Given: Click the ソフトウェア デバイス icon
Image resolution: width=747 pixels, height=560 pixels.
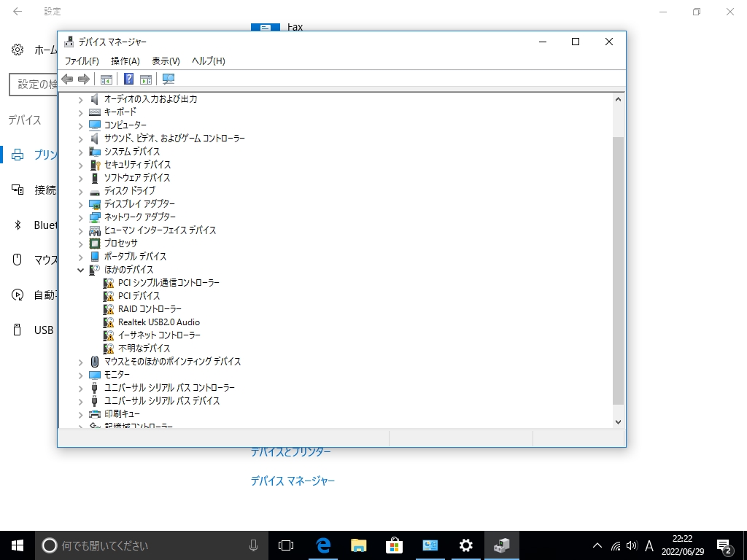Looking at the screenshot, I should tap(95, 178).
